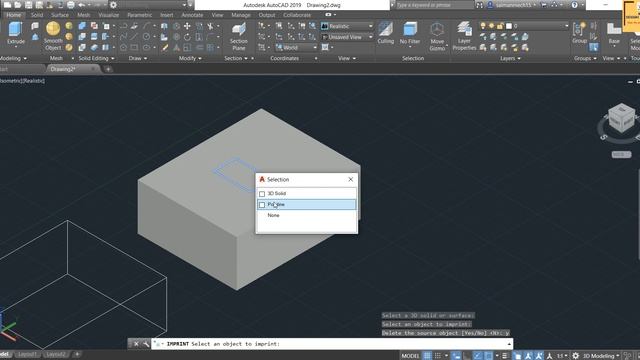Select None in Selection dialog

(273, 215)
